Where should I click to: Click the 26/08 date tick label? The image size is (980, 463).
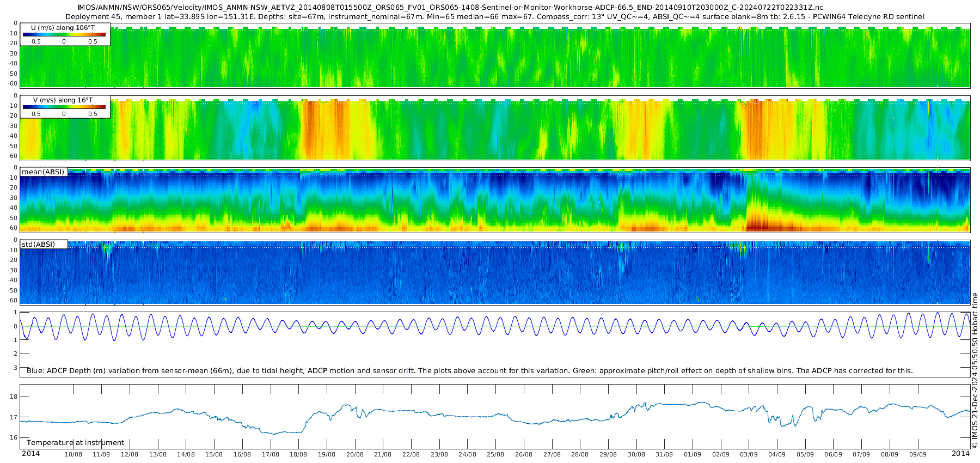[x=524, y=454]
